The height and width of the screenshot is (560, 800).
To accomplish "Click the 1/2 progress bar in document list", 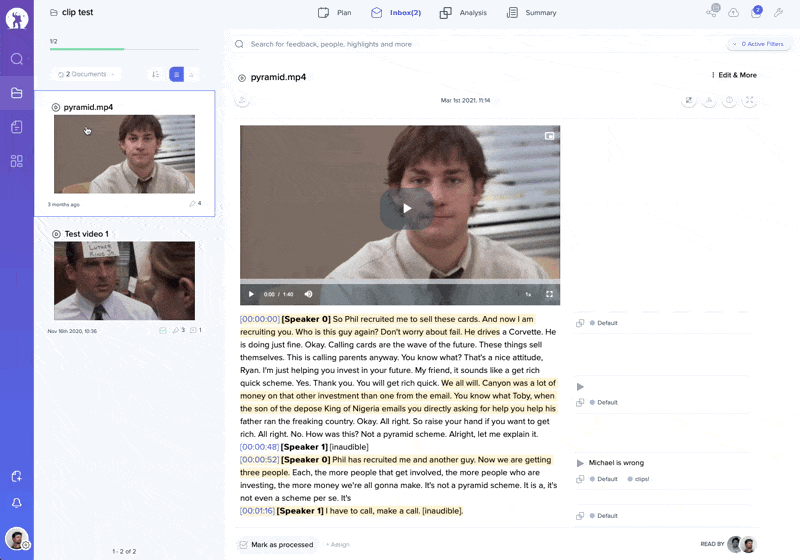I will 124,49.
